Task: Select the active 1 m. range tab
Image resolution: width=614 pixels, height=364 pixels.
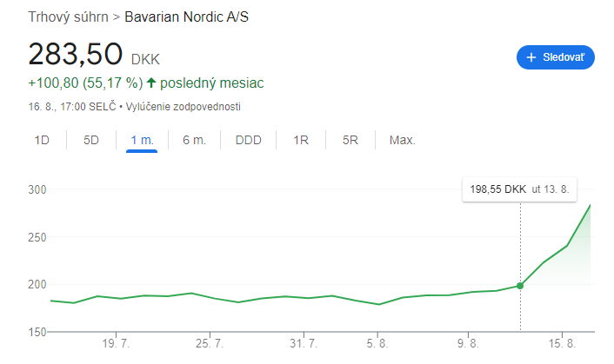Action: pos(142,140)
